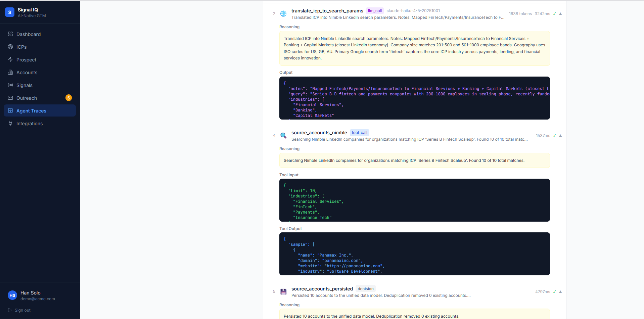644x319 pixels.
Task: Click the Signal IQ logo icon
Action: pyautogui.click(x=10, y=12)
